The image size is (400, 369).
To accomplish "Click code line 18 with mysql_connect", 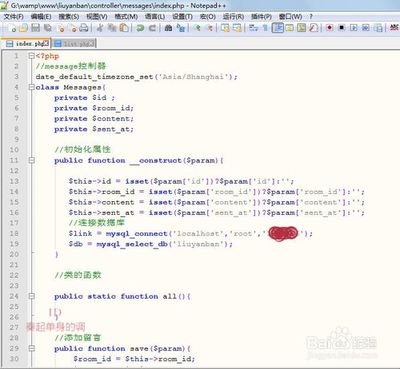I will 190,233.
